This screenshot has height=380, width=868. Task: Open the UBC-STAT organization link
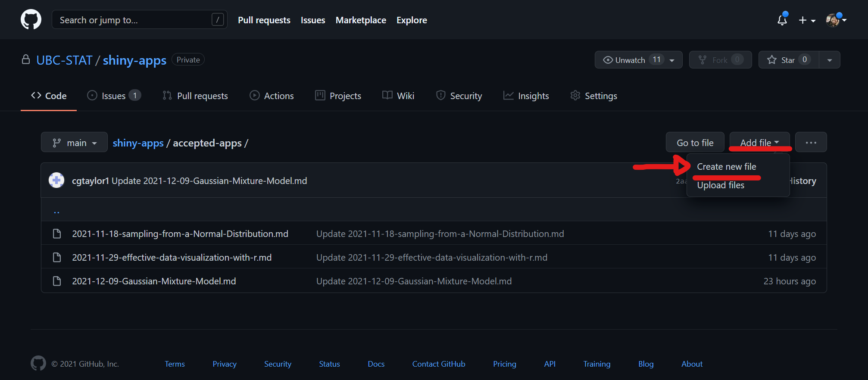coord(64,60)
